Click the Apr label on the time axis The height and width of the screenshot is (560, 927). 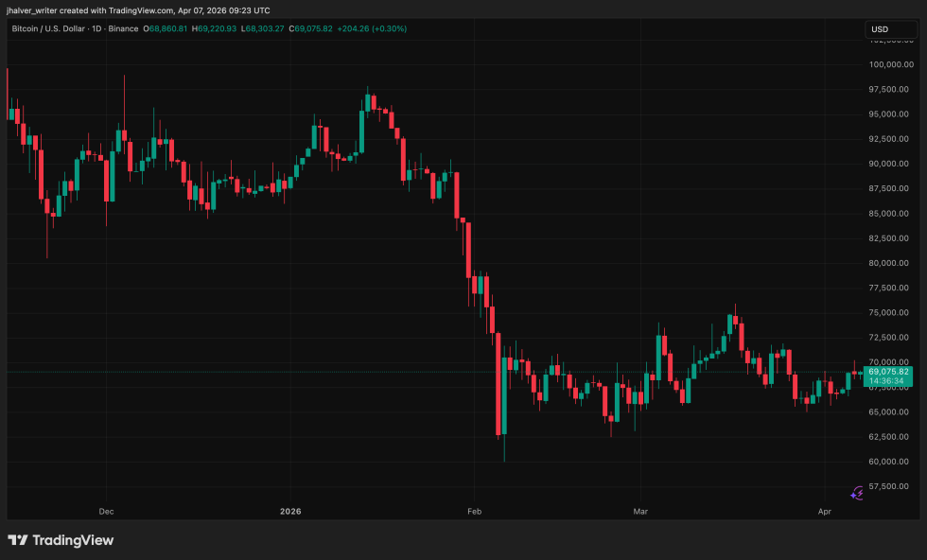pos(824,511)
